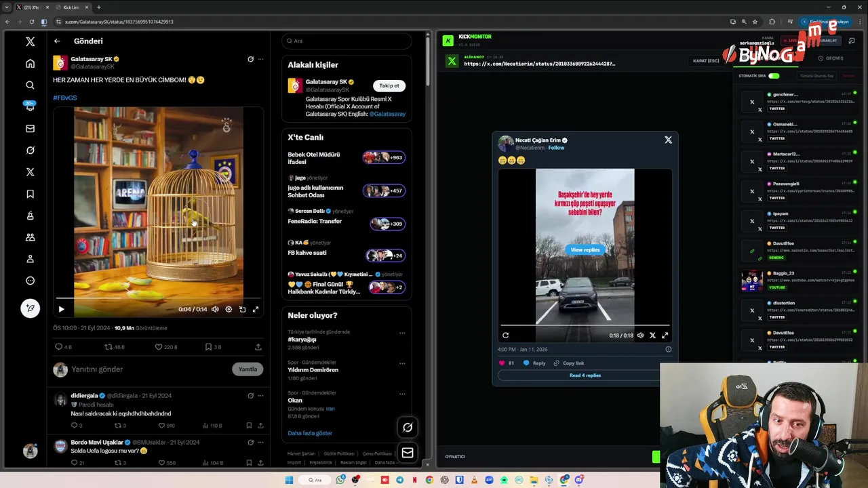Open Profile icon in X sidebar
This screenshot has width=868, height=488.
coord(30,259)
